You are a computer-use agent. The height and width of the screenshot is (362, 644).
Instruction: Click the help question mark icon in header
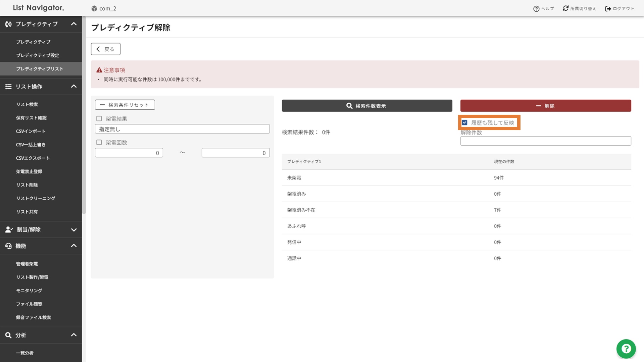[x=536, y=9]
